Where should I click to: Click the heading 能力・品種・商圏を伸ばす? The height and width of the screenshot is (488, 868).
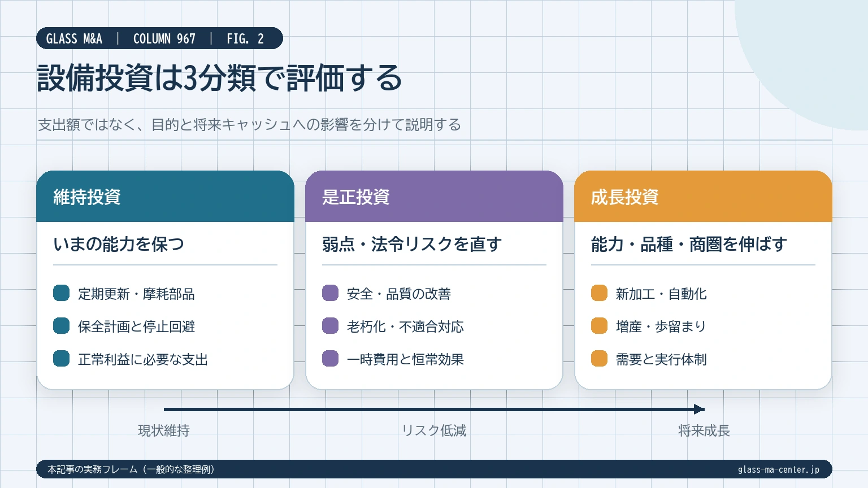tap(689, 244)
